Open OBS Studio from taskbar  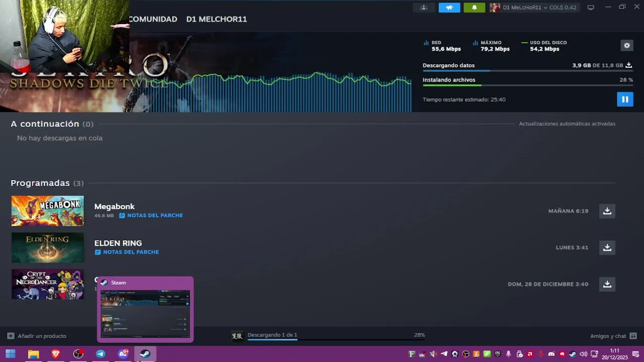[78, 354]
